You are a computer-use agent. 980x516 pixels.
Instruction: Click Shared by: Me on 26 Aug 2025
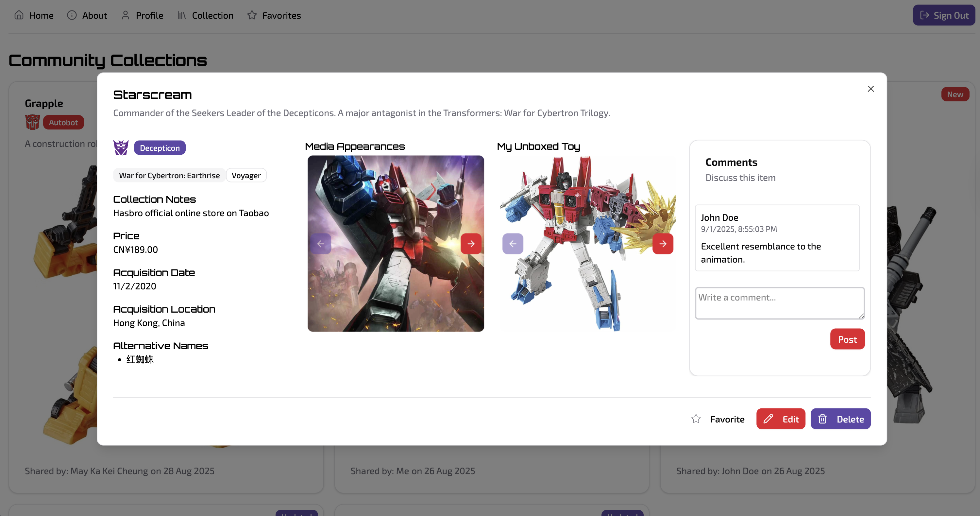click(x=413, y=471)
